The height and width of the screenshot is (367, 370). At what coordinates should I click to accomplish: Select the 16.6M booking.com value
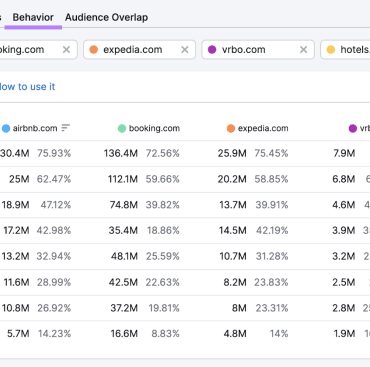pos(124,334)
